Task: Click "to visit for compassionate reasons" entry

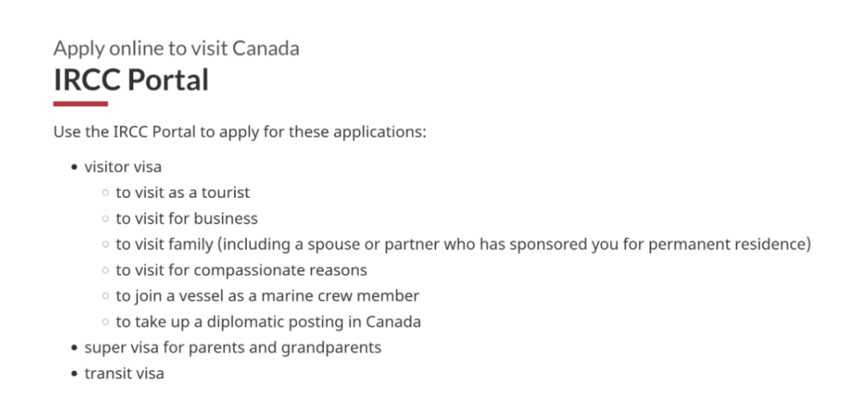Action: pos(241,270)
